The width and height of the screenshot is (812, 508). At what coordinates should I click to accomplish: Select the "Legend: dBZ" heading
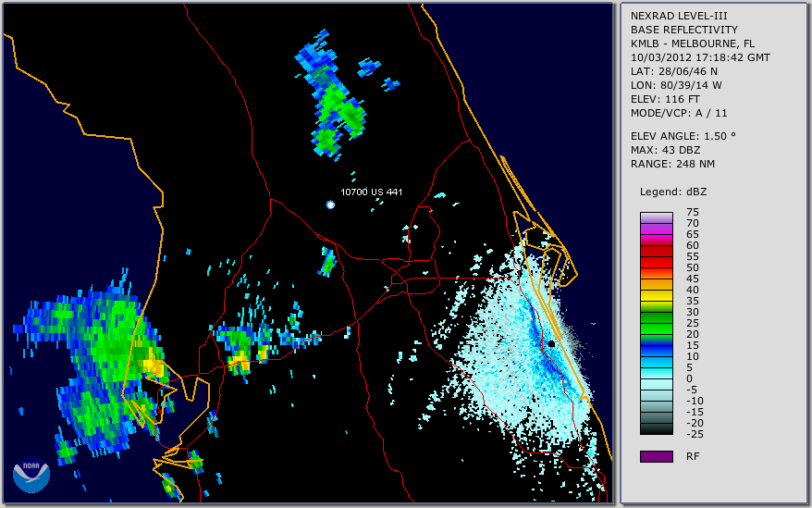[x=673, y=192]
